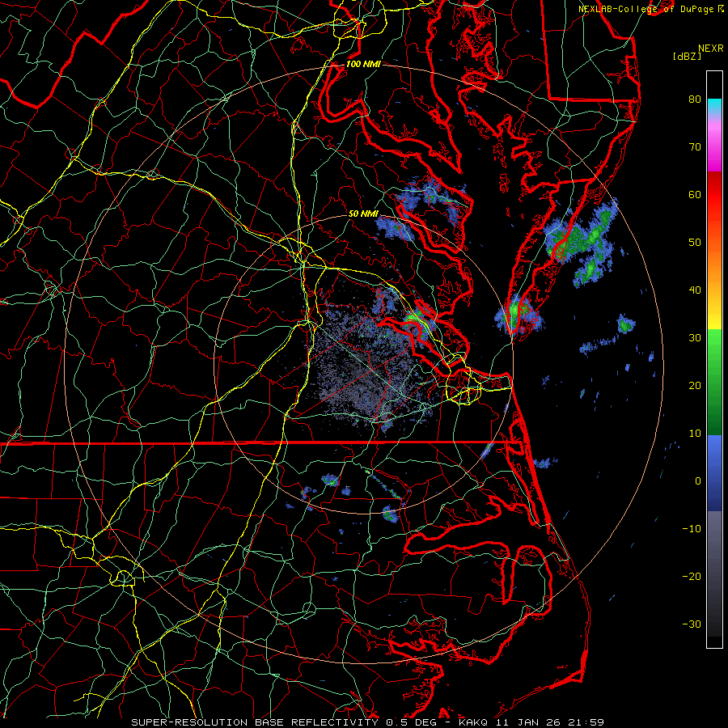This screenshot has height=728, width=728.
Task: Click the 20 dBZ value on the legend
Action: pos(695,385)
